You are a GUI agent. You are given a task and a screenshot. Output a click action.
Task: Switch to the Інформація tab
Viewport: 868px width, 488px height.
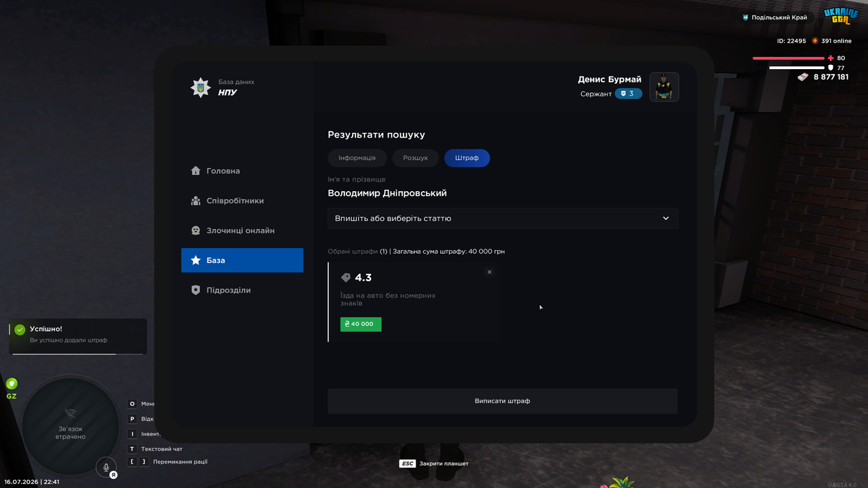pyautogui.click(x=357, y=158)
